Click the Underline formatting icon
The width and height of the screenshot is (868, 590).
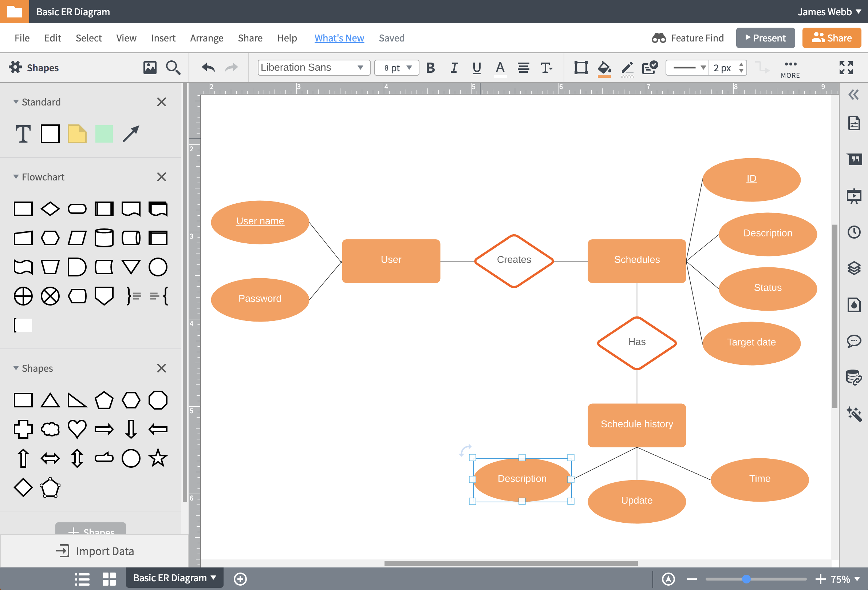[476, 67]
